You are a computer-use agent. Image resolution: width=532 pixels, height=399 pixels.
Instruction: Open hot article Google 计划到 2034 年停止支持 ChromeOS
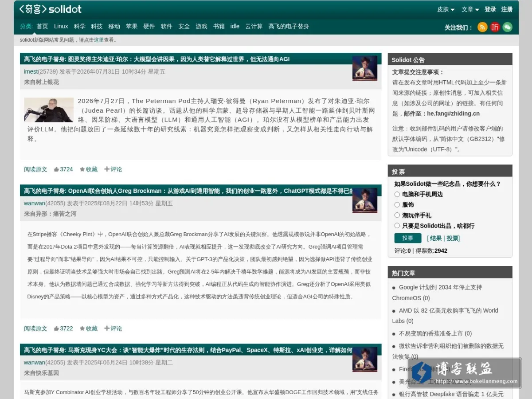click(x=437, y=293)
